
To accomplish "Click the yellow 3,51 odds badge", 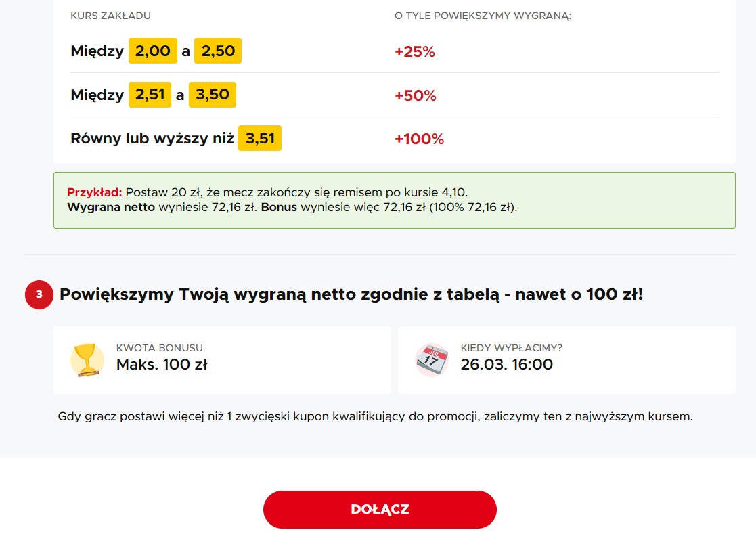I will pyautogui.click(x=260, y=139).
